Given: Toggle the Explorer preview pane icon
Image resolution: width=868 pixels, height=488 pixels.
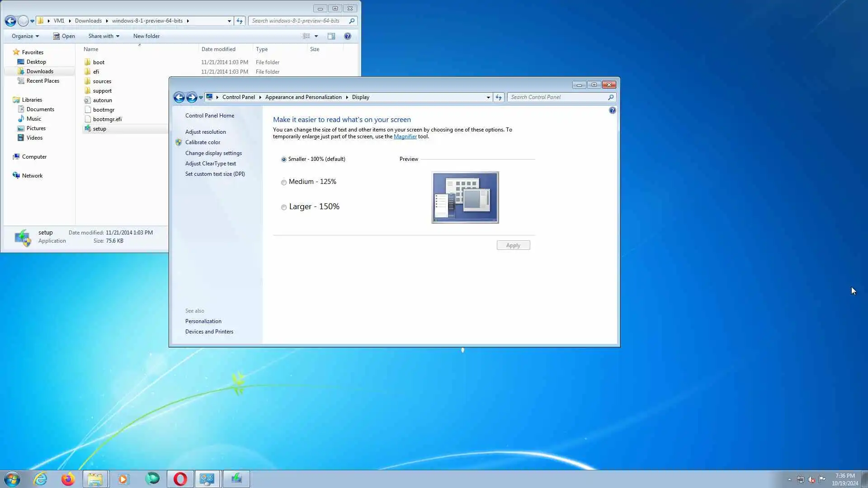Looking at the screenshot, I should tap(331, 36).
